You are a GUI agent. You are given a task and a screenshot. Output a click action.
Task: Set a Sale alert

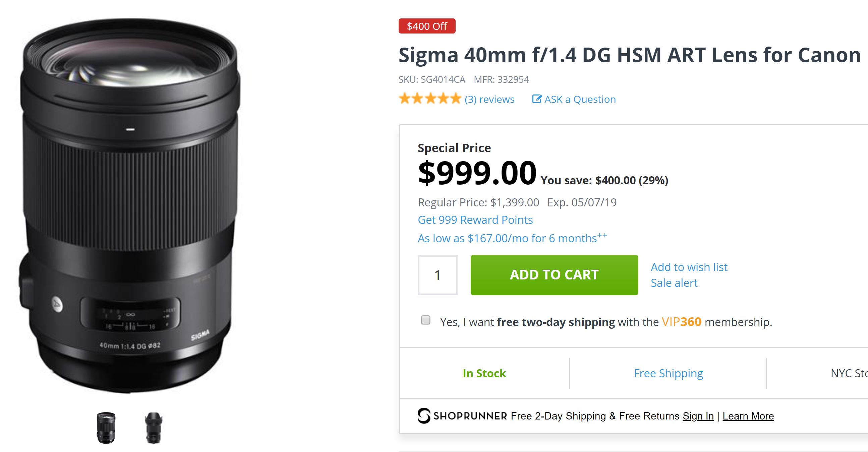[674, 283]
